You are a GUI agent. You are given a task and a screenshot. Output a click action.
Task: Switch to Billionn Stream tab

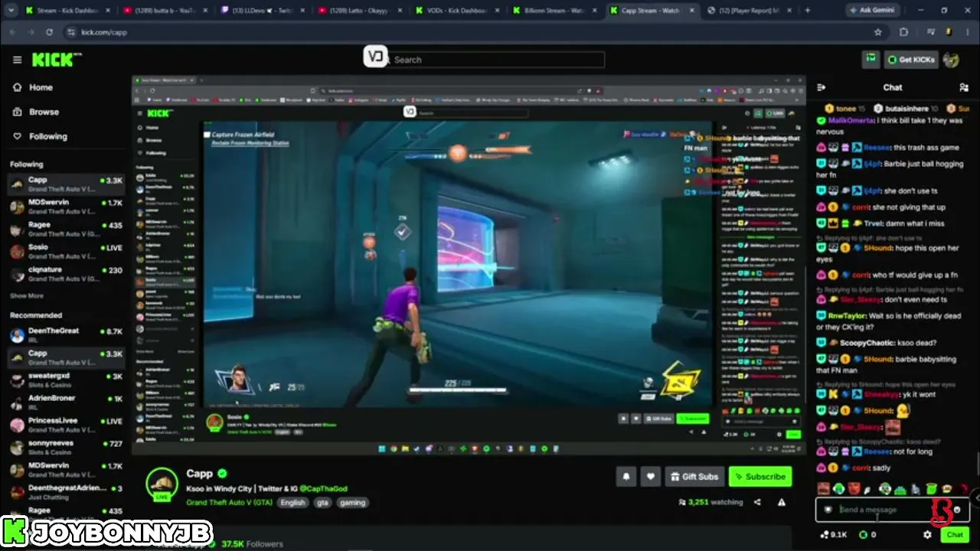click(553, 11)
